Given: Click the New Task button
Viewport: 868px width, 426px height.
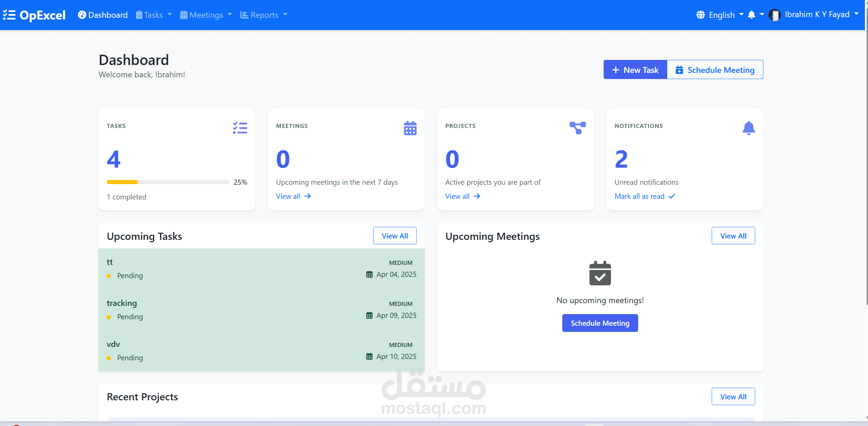Looking at the screenshot, I should tap(635, 70).
